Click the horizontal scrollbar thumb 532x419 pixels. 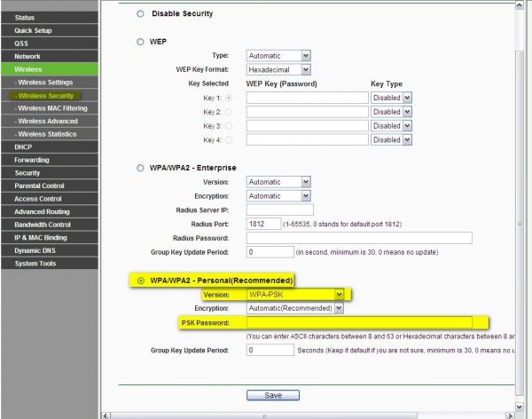[264, 416]
